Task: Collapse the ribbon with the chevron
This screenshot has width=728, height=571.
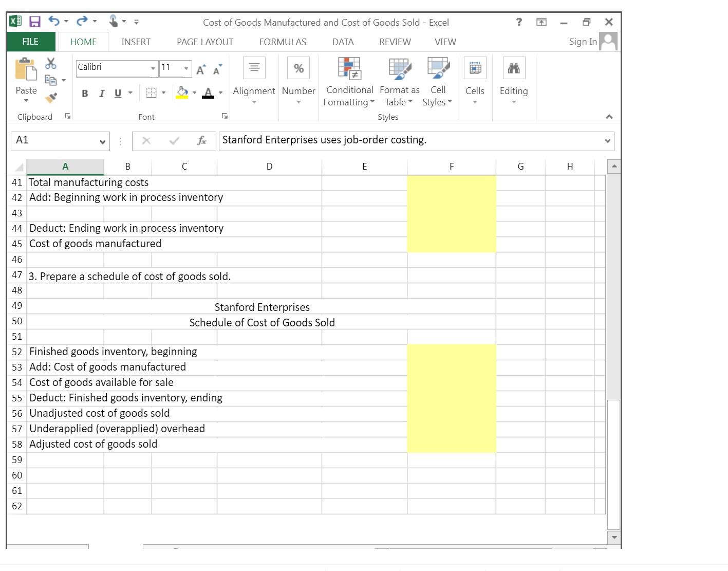Action: (x=609, y=117)
